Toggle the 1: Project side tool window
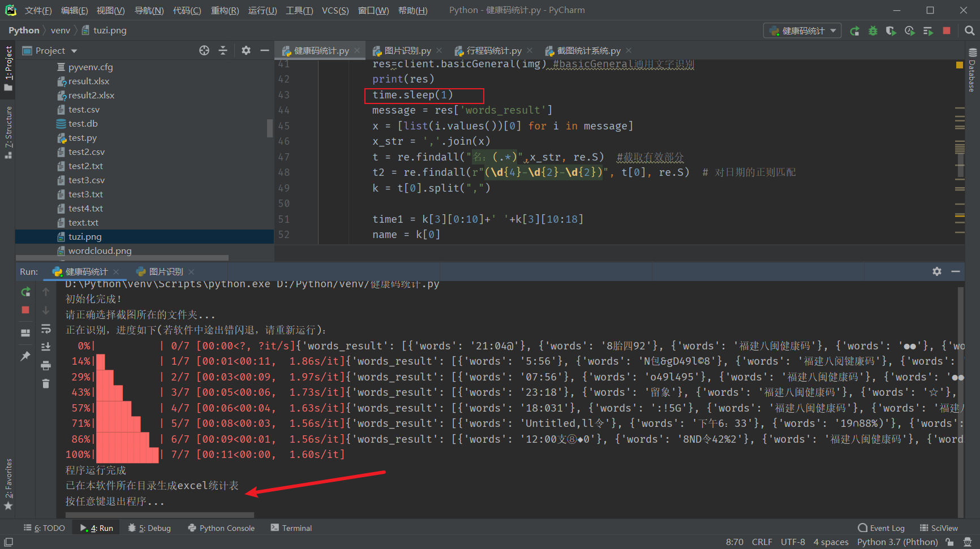 [8, 68]
